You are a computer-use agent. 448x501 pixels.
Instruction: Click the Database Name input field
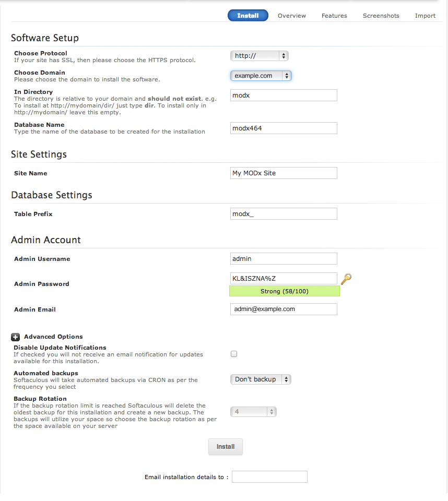click(x=284, y=128)
